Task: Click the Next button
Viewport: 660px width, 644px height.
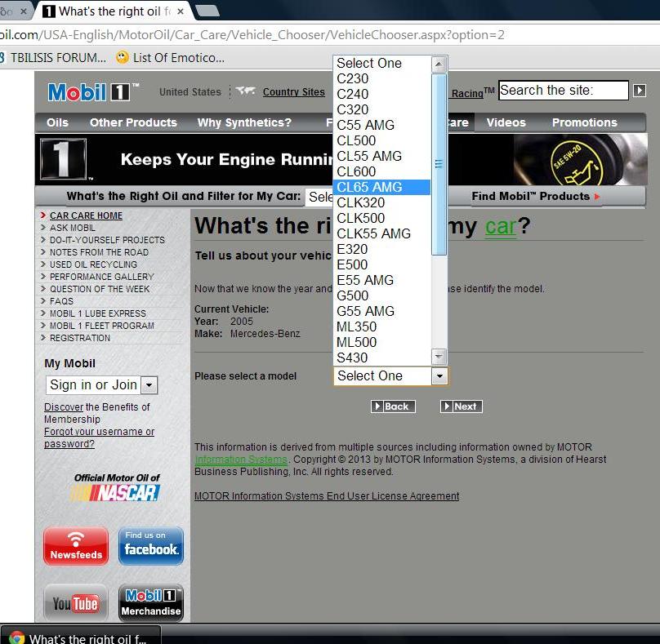Action: (x=461, y=406)
